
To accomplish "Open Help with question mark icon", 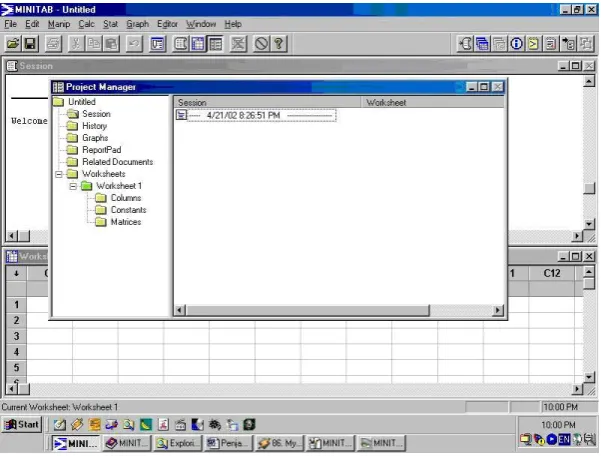I will click(x=279, y=44).
